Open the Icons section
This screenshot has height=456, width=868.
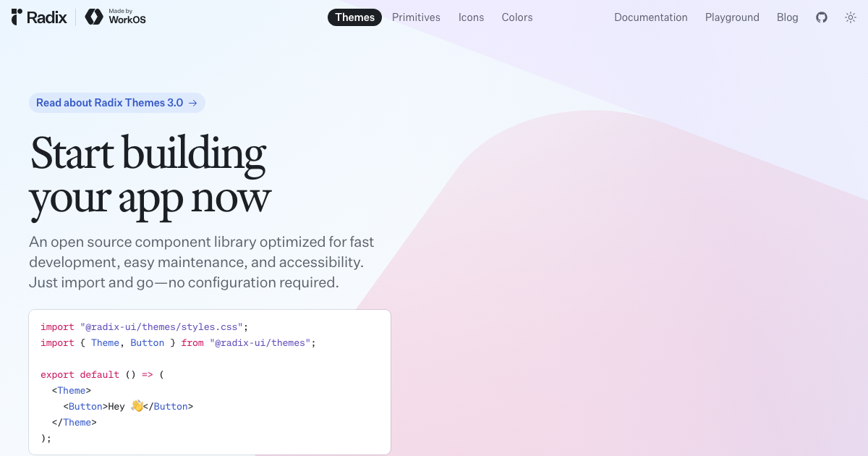[x=471, y=17]
